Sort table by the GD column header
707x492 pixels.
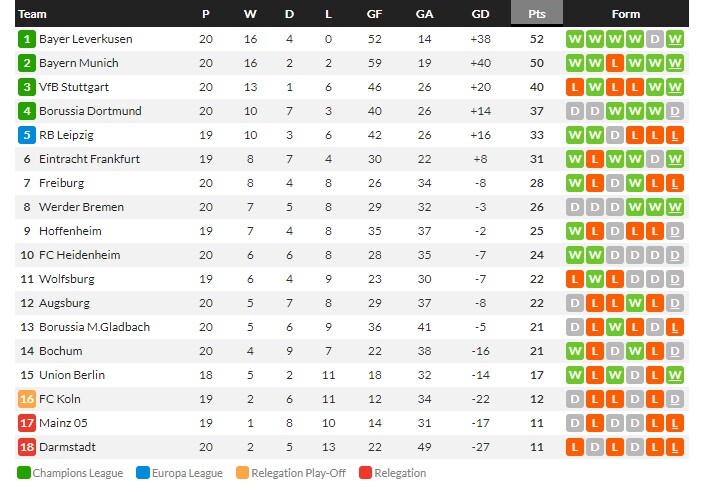coord(480,14)
